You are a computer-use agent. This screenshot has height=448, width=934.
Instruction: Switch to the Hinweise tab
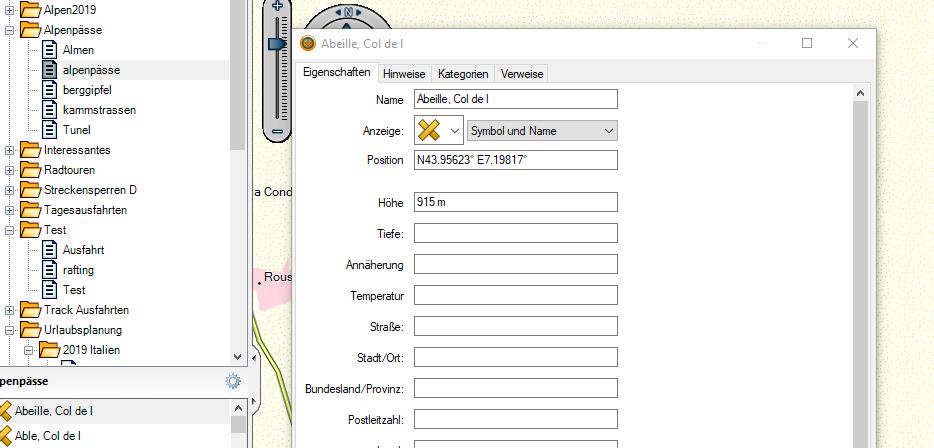pos(404,74)
